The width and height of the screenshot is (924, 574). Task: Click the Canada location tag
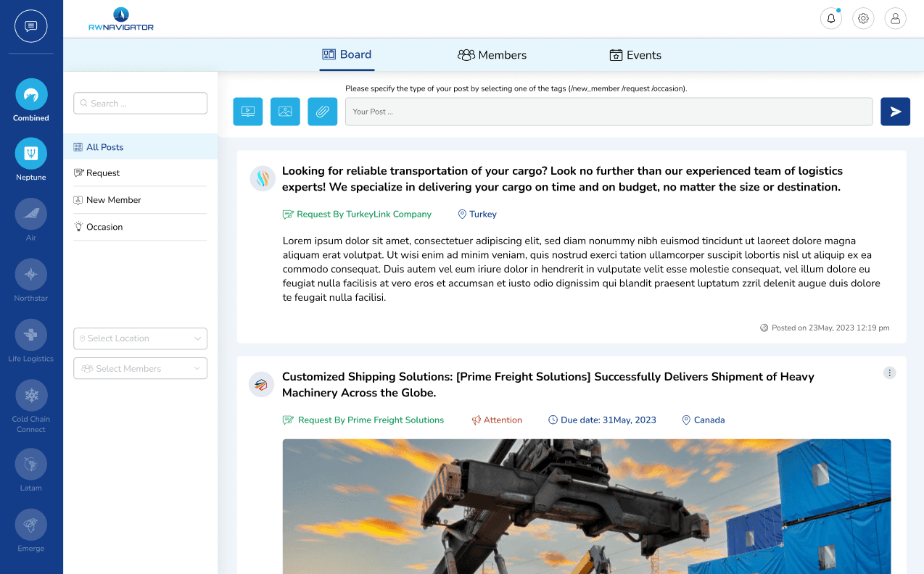pos(704,420)
